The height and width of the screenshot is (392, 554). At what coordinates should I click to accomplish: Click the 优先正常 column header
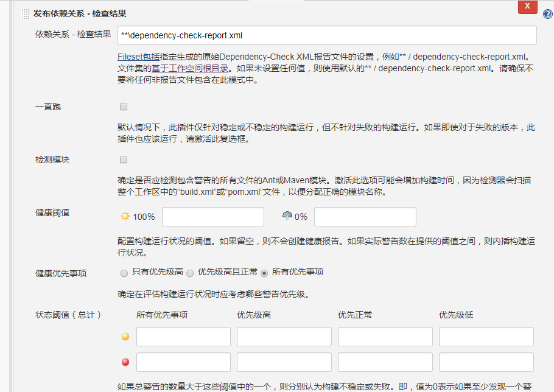point(355,315)
